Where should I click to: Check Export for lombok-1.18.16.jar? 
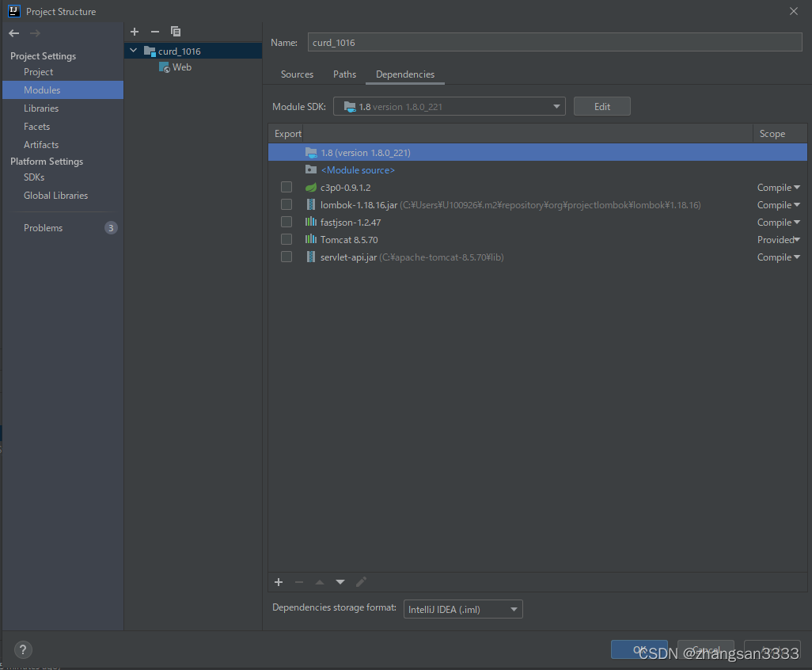coord(286,204)
